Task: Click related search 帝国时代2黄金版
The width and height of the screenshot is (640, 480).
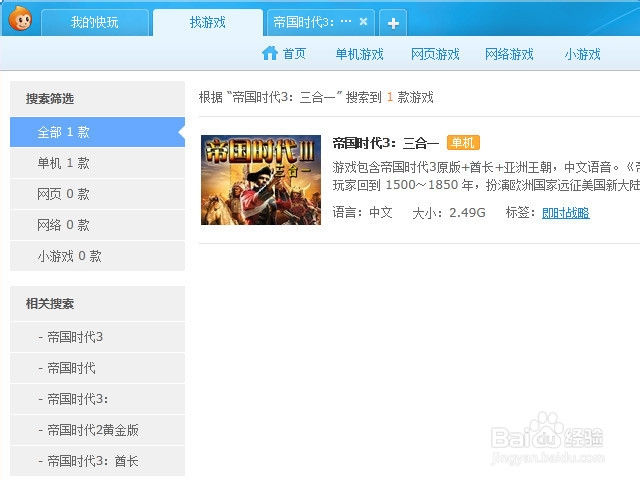Action: coord(98,430)
